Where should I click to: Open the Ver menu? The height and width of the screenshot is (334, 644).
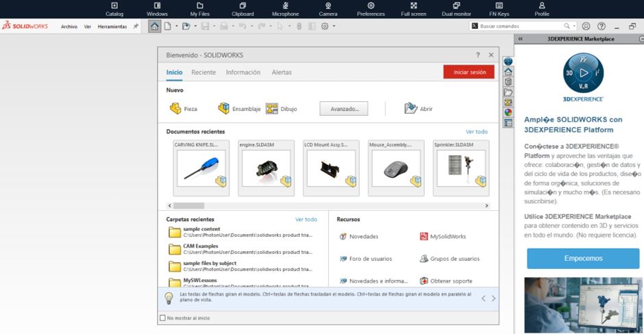pyautogui.click(x=88, y=27)
